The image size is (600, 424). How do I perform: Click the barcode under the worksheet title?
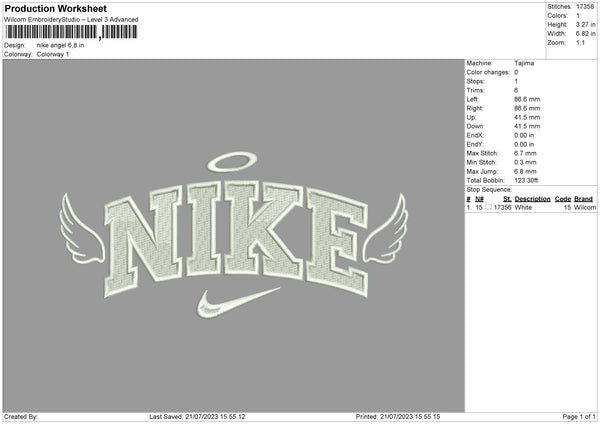pyautogui.click(x=71, y=32)
